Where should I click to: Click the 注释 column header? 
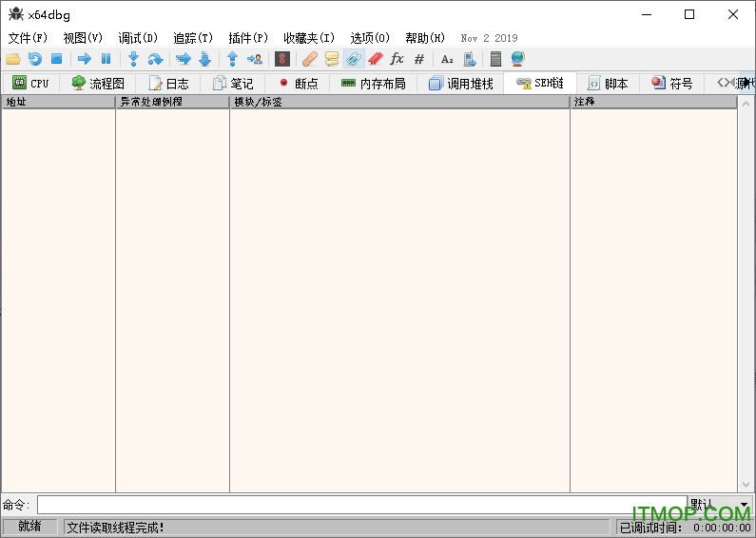point(654,102)
